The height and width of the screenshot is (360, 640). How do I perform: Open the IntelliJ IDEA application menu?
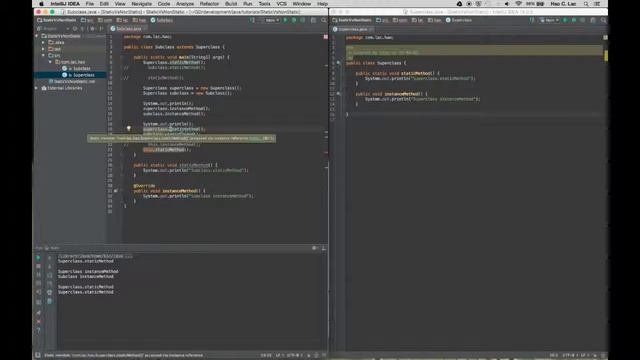(x=65, y=4)
